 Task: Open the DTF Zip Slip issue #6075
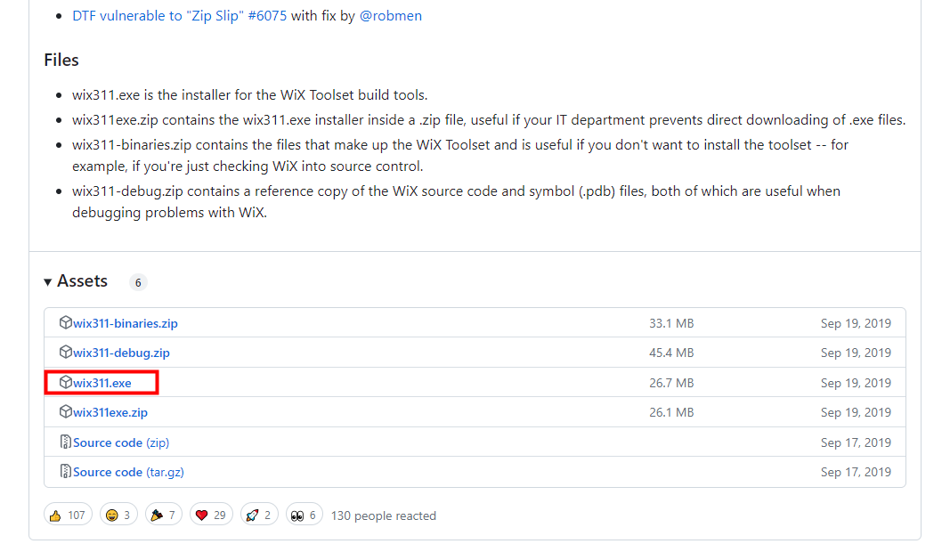[179, 16]
